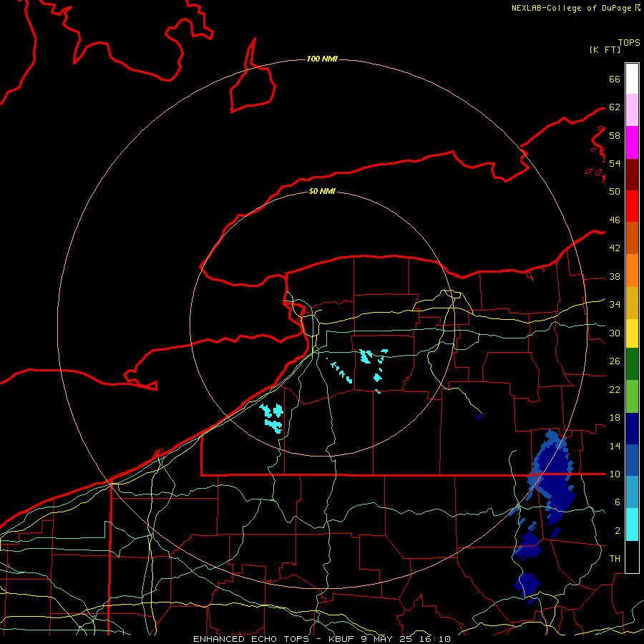Screen dimensions: 644x644
Task: Click the '42' legend value
Action: (x=615, y=248)
